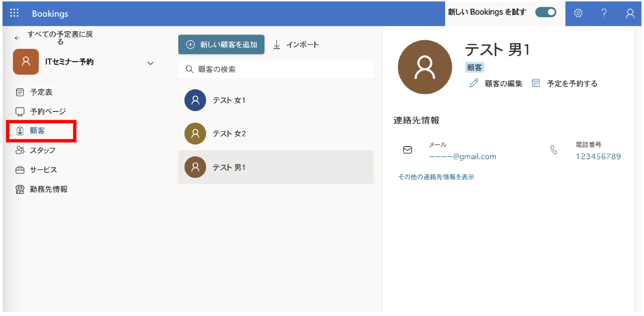The image size is (644, 316).
Task: Click pencil icon for 顧客の編集
Action: click(x=474, y=83)
